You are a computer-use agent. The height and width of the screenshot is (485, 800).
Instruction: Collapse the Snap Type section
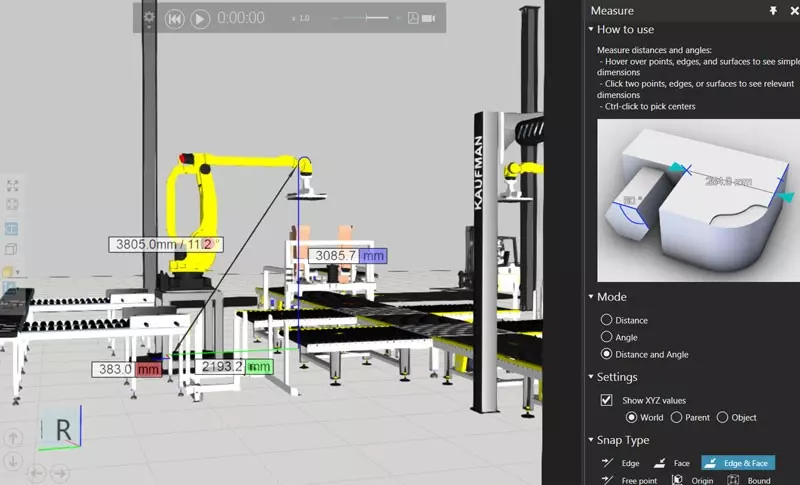[x=591, y=440]
